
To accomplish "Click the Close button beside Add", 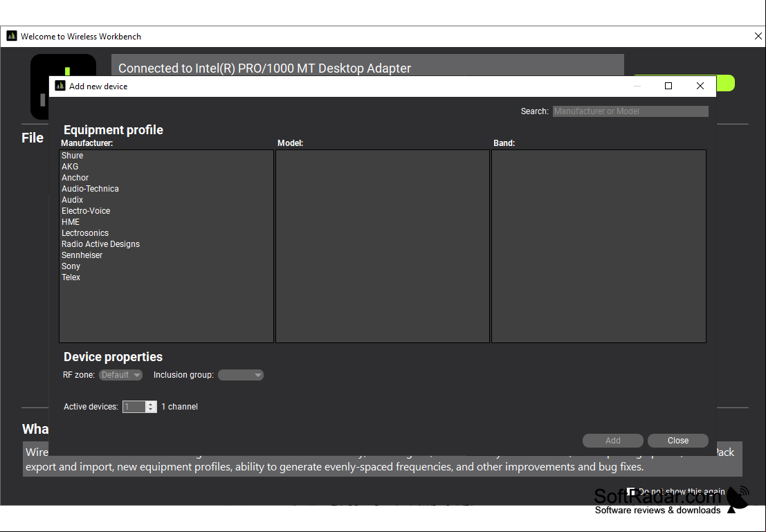I will coord(678,441).
